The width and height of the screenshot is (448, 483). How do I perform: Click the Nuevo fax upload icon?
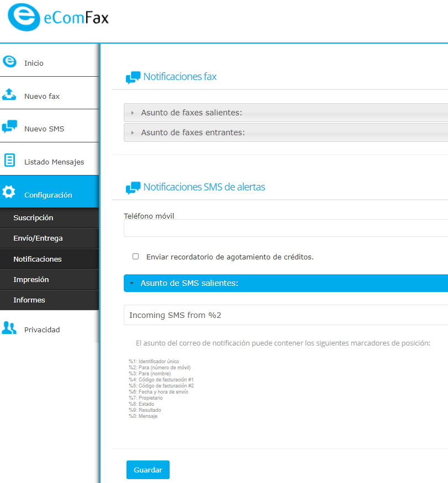click(9, 94)
